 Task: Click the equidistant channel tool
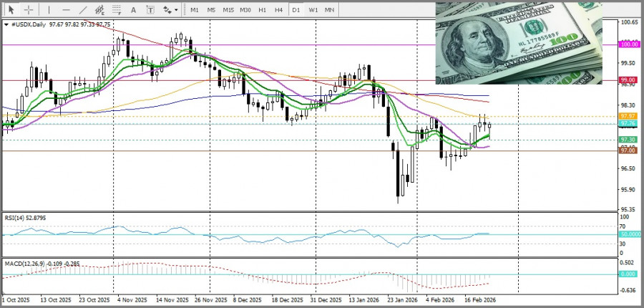tap(101, 10)
